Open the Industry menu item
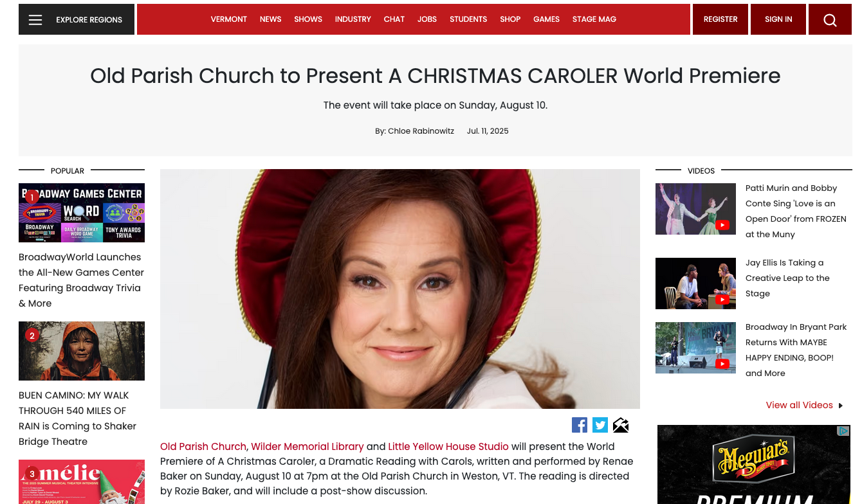 353,19
